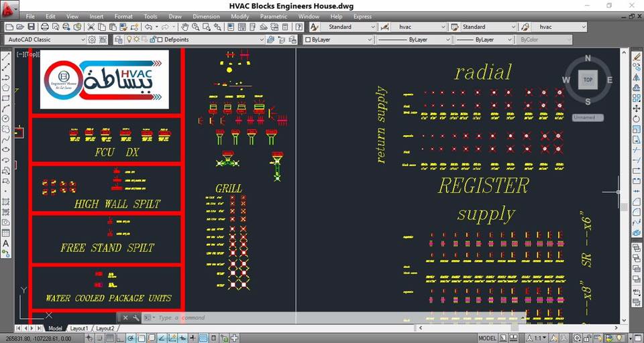This screenshot has width=644, height=343.
Task: Click the Table Style icon
Action: [x=455, y=27]
